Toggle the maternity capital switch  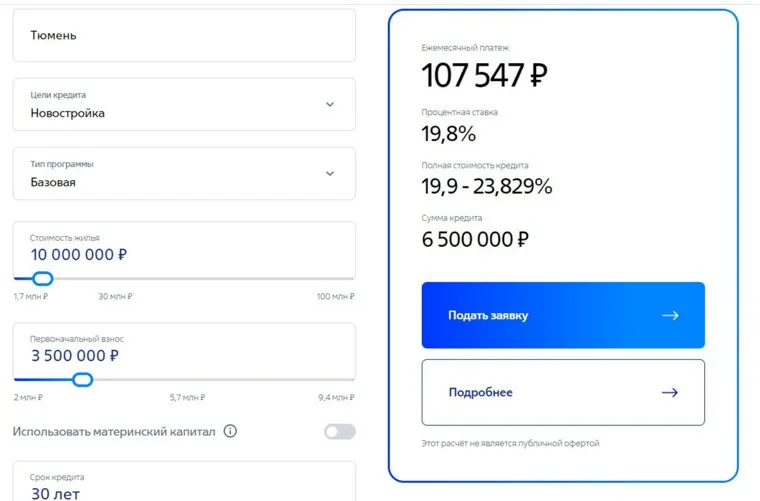click(x=339, y=432)
